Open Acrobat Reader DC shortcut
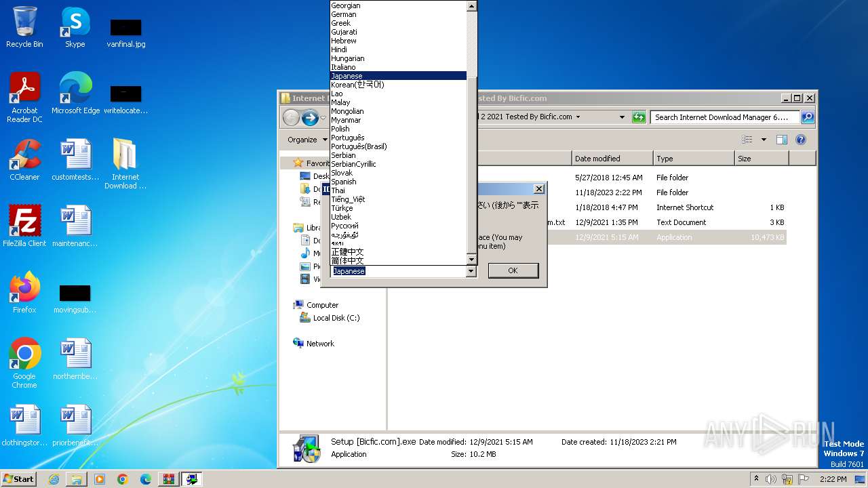The height and width of the screenshot is (488, 868). (x=24, y=98)
